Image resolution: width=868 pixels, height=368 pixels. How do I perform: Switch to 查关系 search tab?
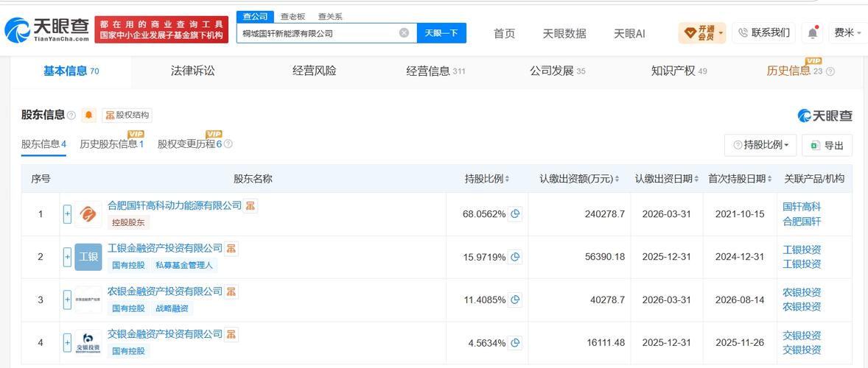330,17
